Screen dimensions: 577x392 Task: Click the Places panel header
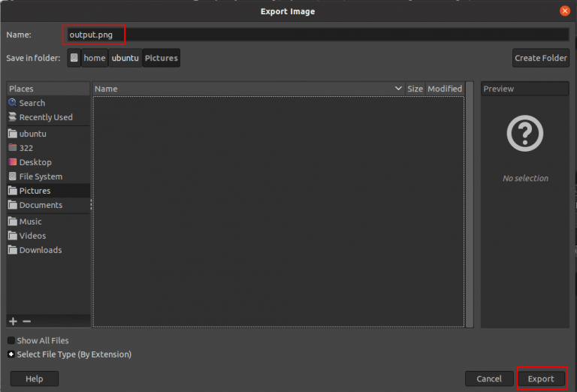pos(48,89)
